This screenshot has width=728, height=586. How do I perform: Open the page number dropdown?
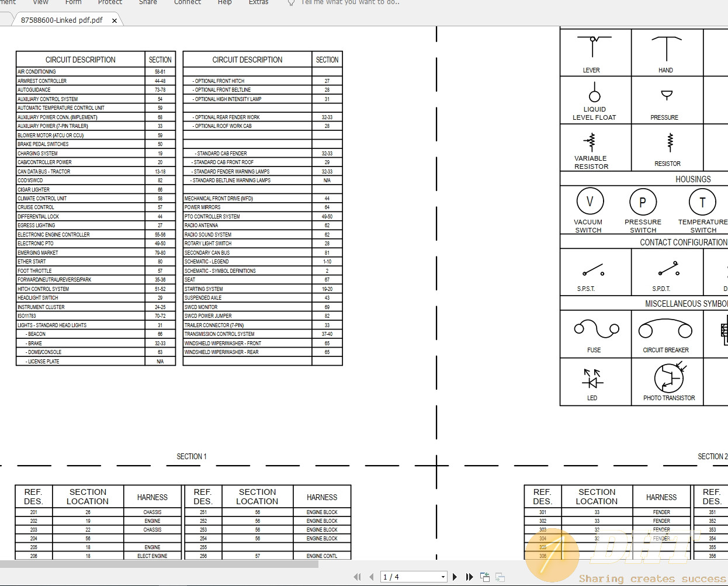coord(442,577)
